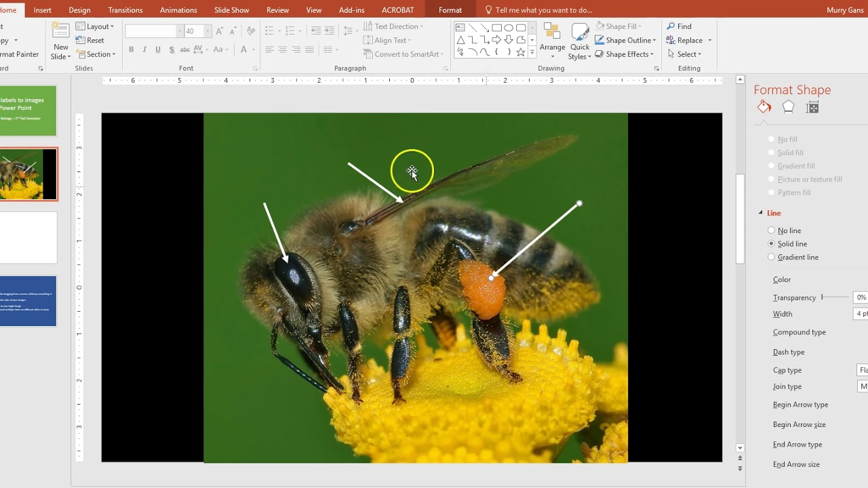
Task: Align text right icon
Action: tap(296, 49)
